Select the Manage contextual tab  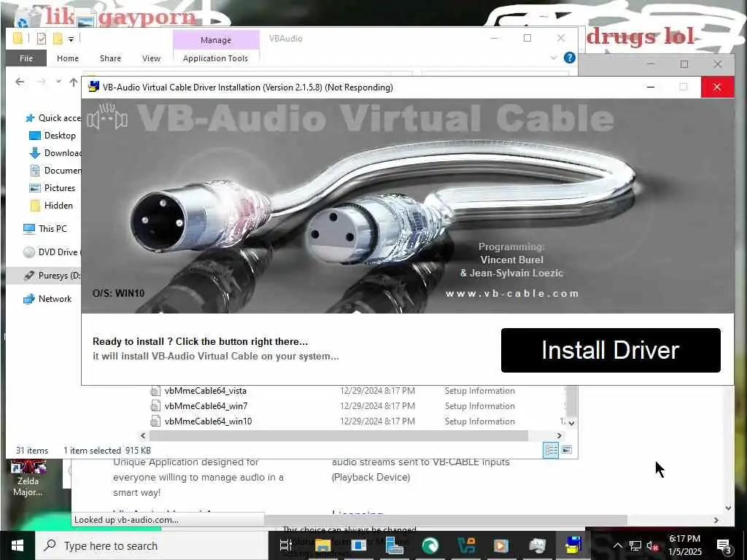216,40
